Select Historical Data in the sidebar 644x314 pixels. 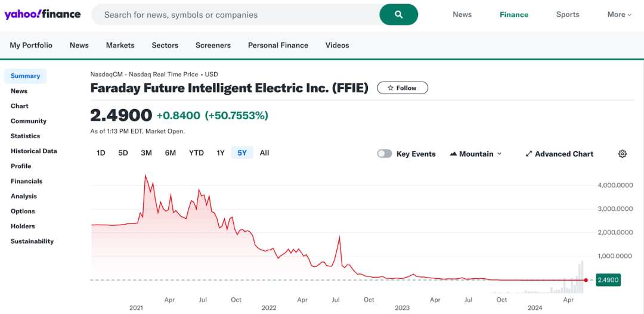click(33, 151)
